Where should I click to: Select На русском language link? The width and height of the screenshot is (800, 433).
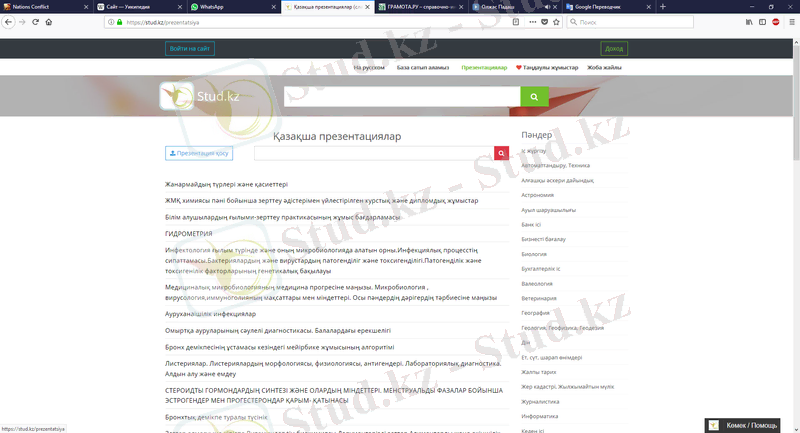[369, 67]
